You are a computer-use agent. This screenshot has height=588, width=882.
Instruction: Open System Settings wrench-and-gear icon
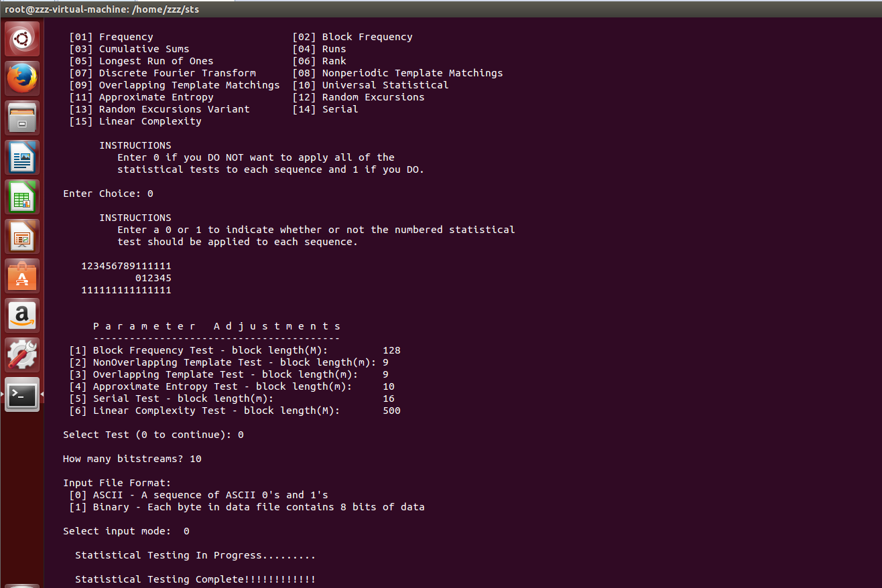pyautogui.click(x=22, y=355)
